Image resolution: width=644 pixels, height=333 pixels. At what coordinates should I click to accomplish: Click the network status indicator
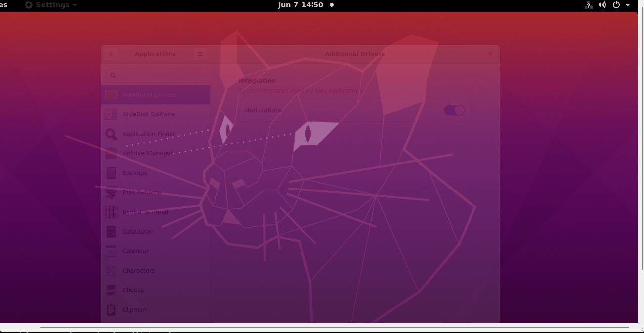coord(588,5)
